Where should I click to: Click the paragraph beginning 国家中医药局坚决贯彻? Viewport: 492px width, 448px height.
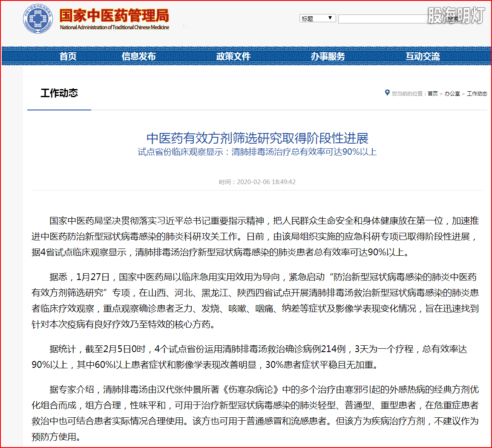click(255, 237)
